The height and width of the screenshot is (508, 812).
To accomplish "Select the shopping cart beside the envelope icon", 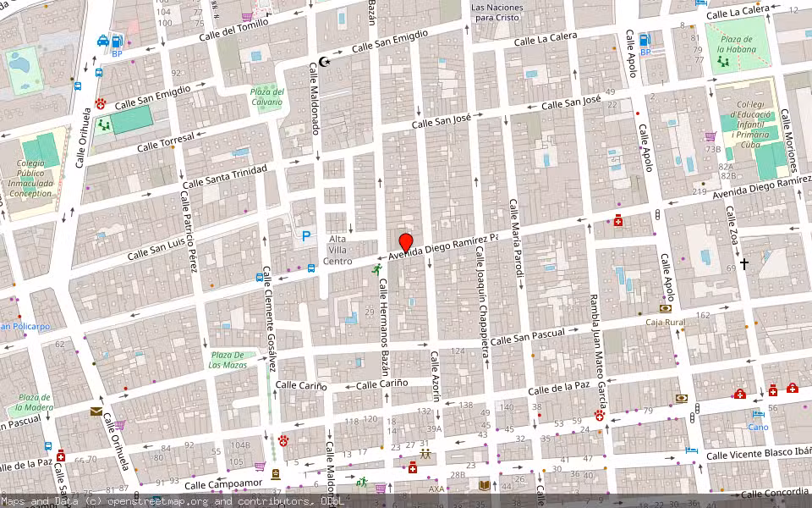I will (x=120, y=425).
